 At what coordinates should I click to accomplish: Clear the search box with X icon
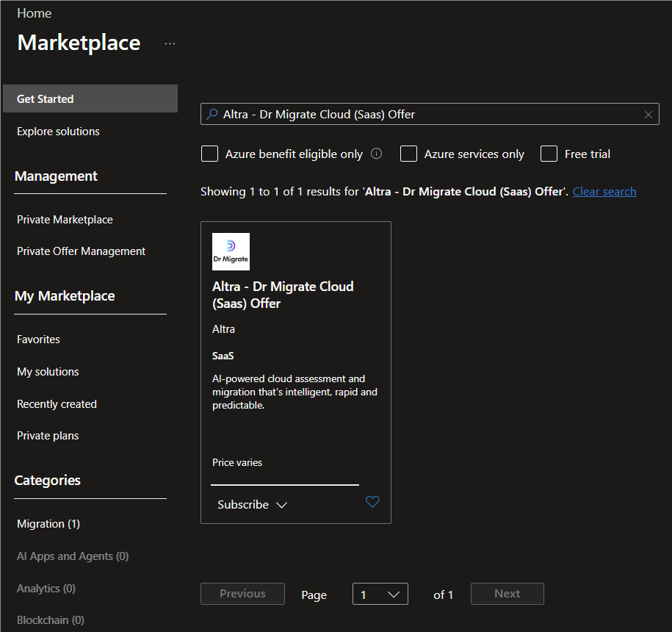(648, 115)
